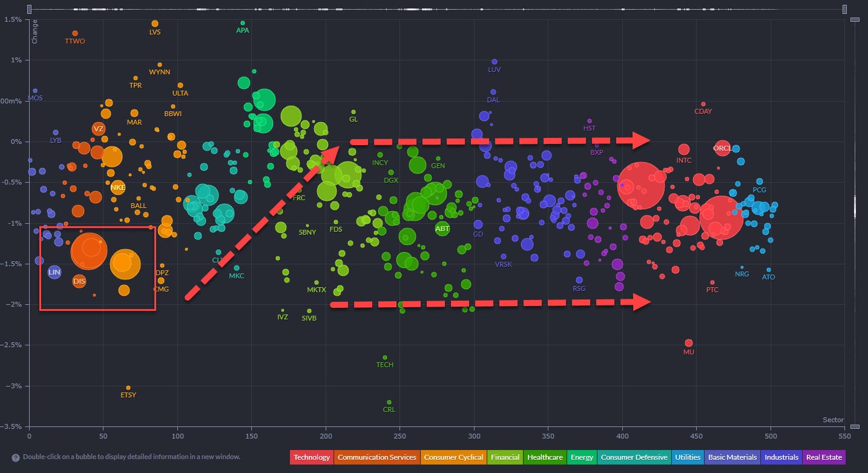
Task: Click the help question mark icon
Action: point(15,457)
